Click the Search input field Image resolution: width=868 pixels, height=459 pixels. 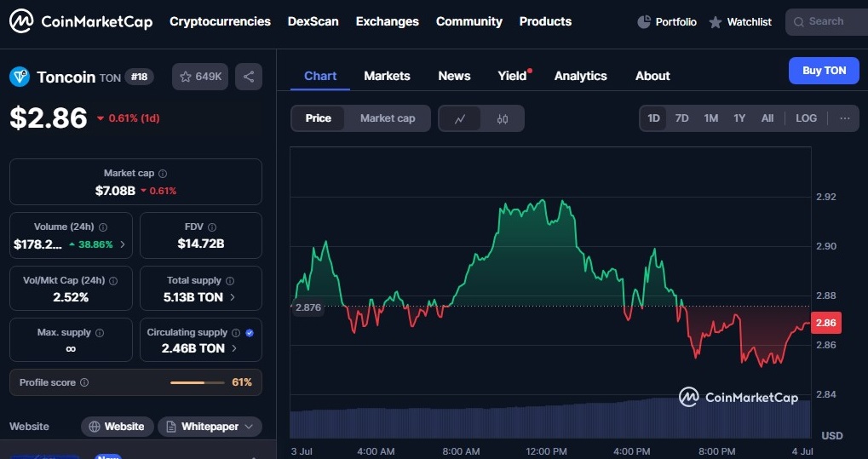pos(827,22)
